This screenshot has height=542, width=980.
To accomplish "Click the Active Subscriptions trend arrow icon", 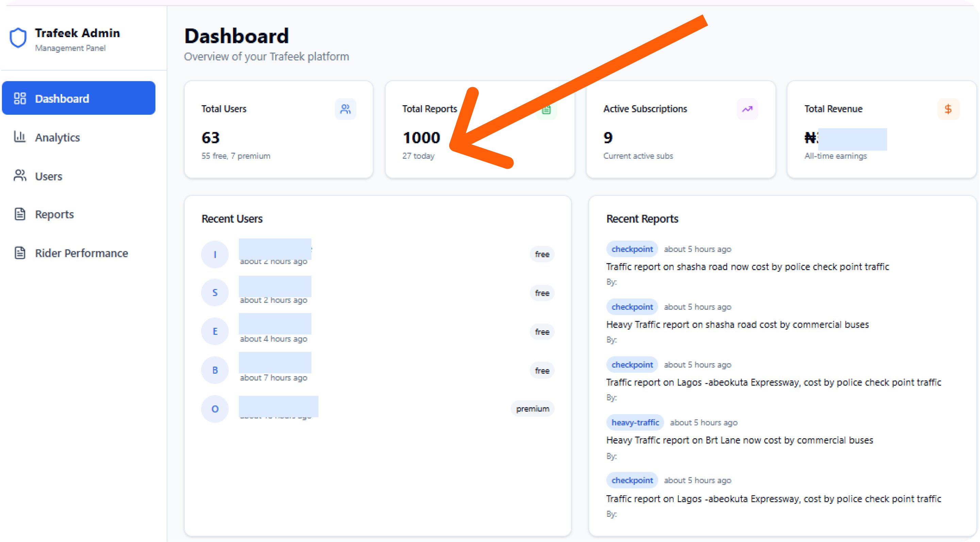I will (x=747, y=109).
